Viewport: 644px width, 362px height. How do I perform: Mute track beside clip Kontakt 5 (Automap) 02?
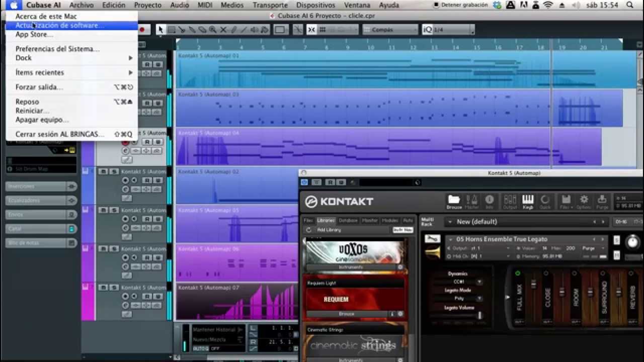103,171
